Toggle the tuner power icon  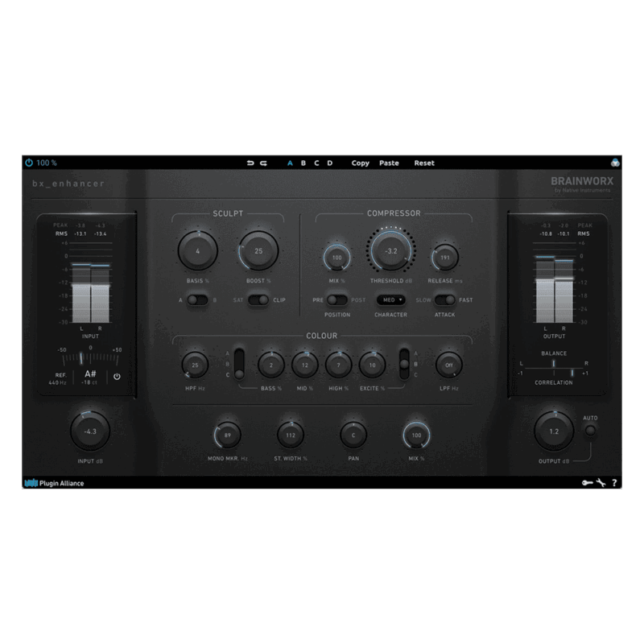click(x=117, y=376)
